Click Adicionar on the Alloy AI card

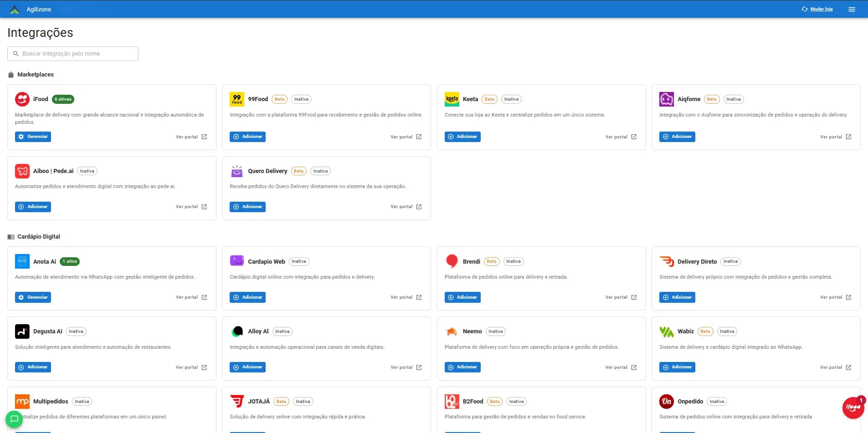247,367
